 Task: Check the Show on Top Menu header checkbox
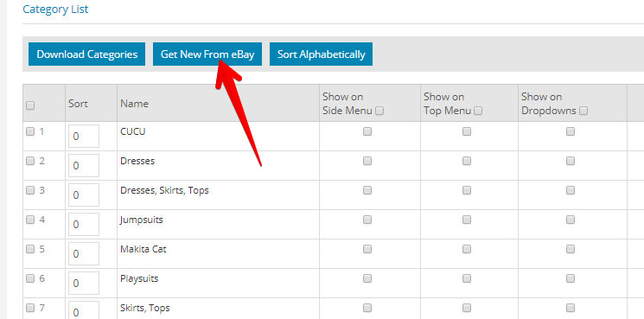click(478, 111)
